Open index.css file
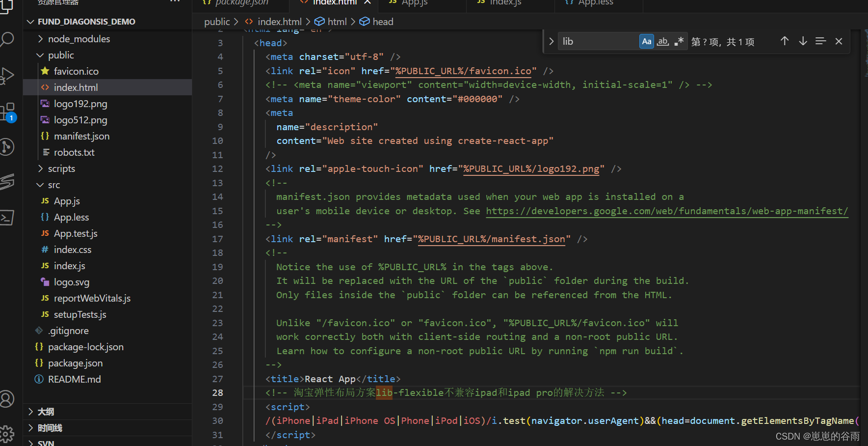868x446 pixels. coord(73,250)
